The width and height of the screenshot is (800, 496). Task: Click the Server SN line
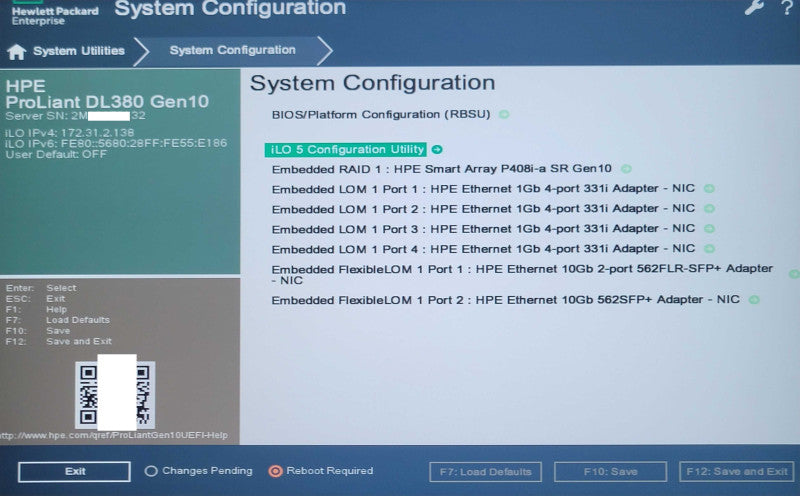(x=76, y=116)
